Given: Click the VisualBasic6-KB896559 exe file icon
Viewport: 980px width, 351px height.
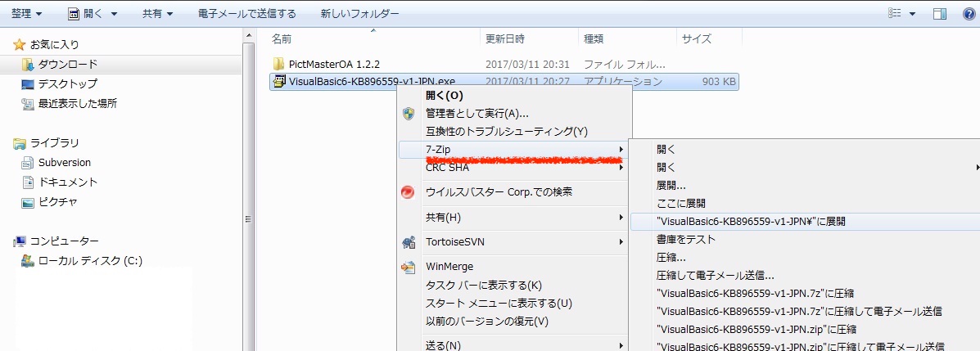Looking at the screenshot, I should point(278,82).
